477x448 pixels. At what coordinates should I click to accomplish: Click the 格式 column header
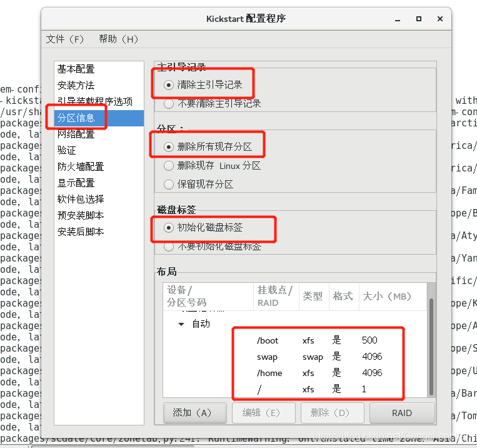(x=344, y=297)
